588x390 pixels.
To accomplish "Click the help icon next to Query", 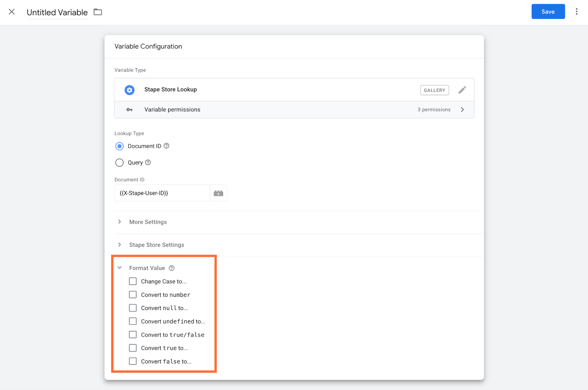I will (148, 162).
